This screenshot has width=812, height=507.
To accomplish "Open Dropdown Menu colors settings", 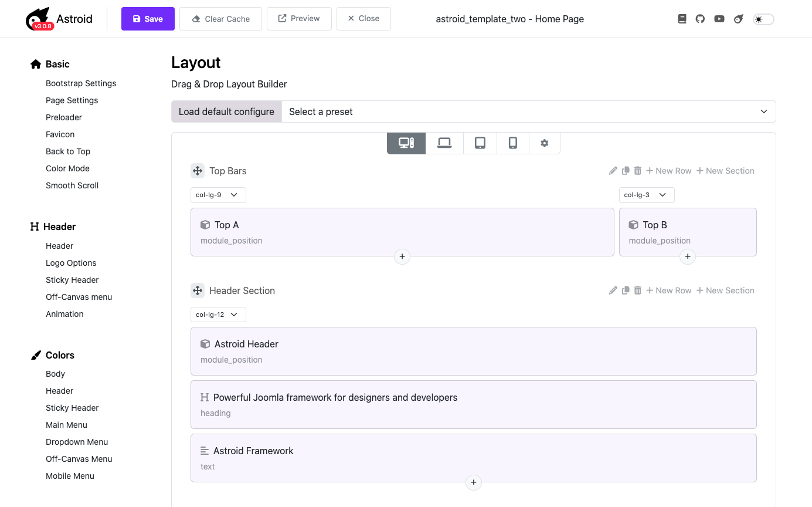I will (77, 442).
